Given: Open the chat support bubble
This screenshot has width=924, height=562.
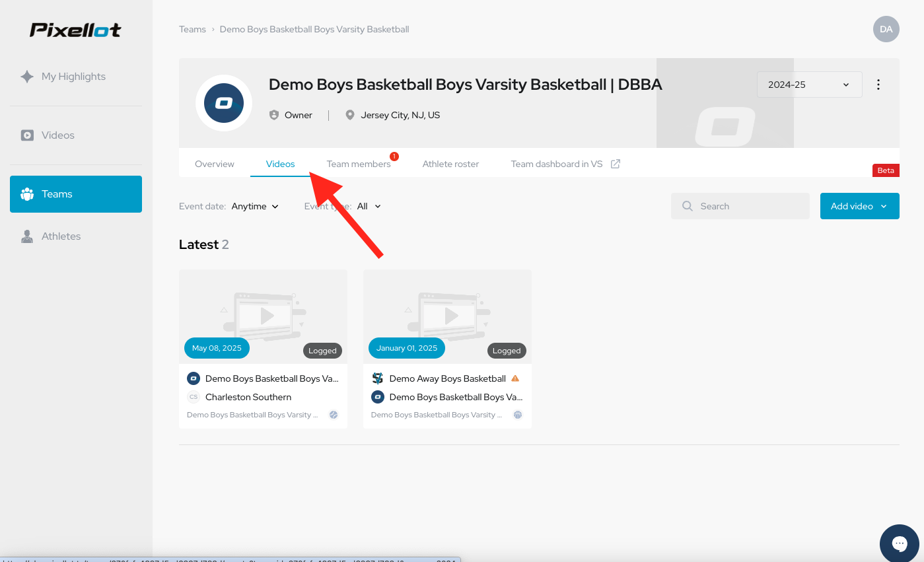Looking at the screenshot, I should click(x=900, y=544).
